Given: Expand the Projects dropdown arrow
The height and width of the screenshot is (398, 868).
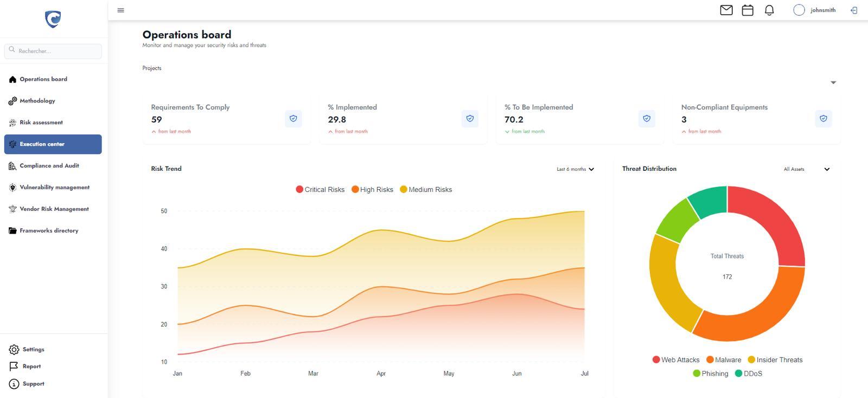Looking at the screenshot, I should point(833,82).
